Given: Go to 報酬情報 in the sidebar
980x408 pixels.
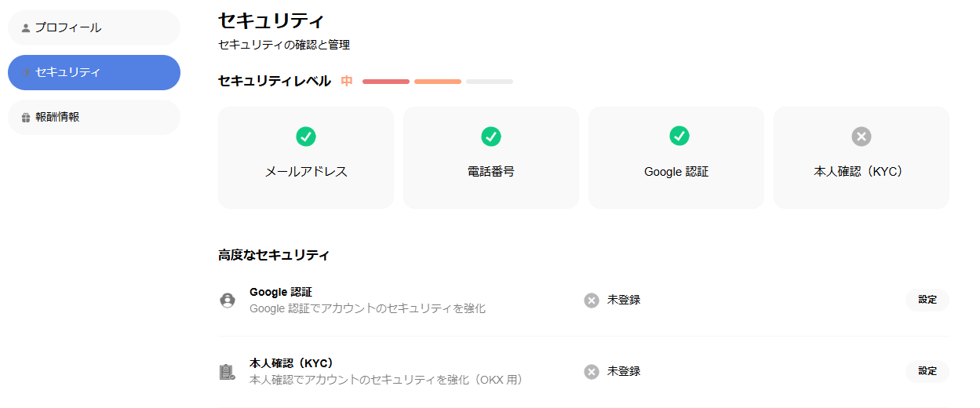Looking at the screenshot, I should pos(94,118).
